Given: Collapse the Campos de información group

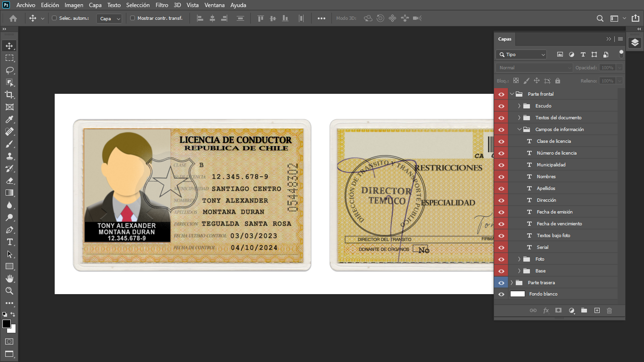Looking at the screenshot, I should coord(519,130).
